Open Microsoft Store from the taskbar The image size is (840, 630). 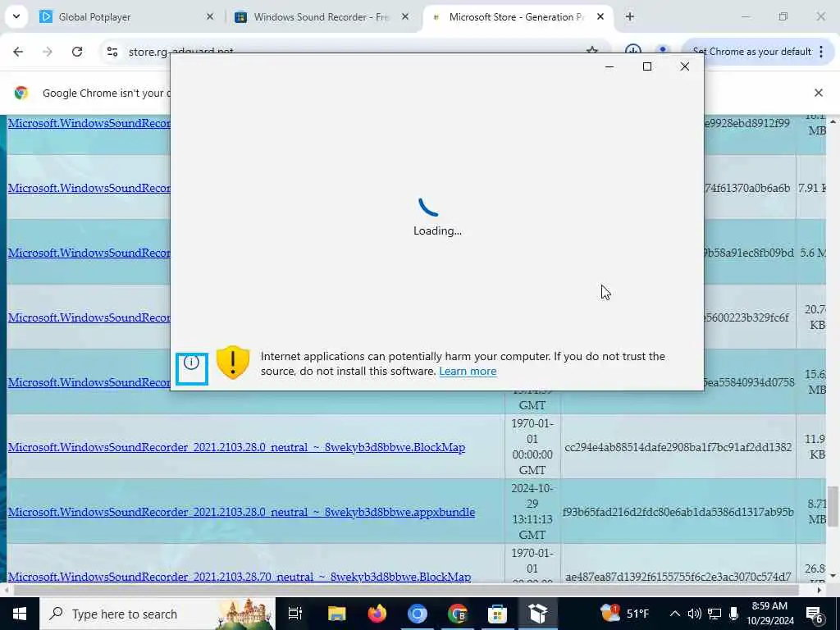pos(498,614)
